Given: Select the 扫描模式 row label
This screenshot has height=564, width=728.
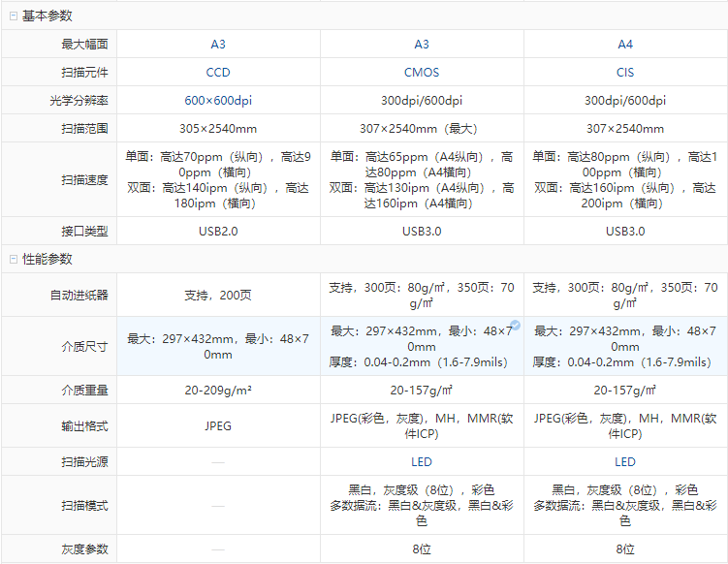Looking at the screenshot, I should (84, 506).
